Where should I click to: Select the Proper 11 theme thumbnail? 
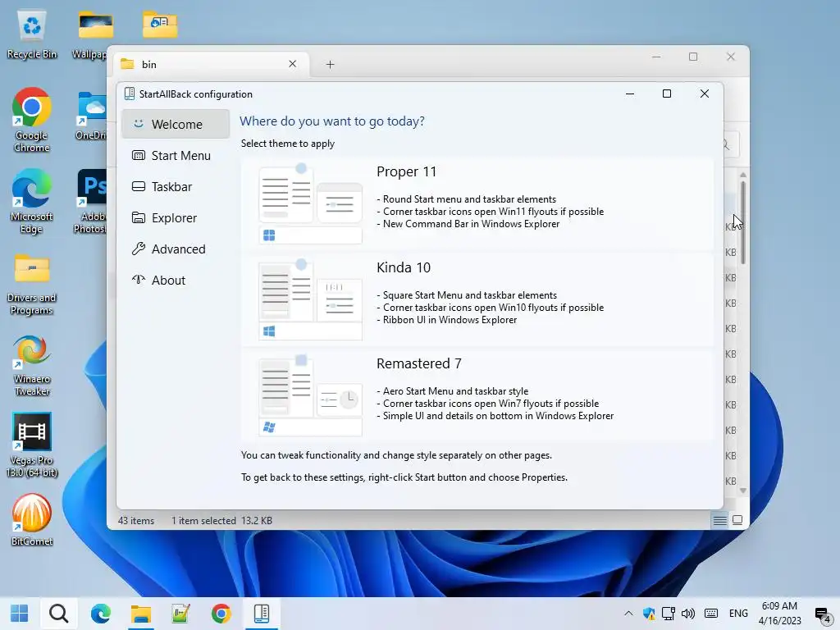pos(310,203)
